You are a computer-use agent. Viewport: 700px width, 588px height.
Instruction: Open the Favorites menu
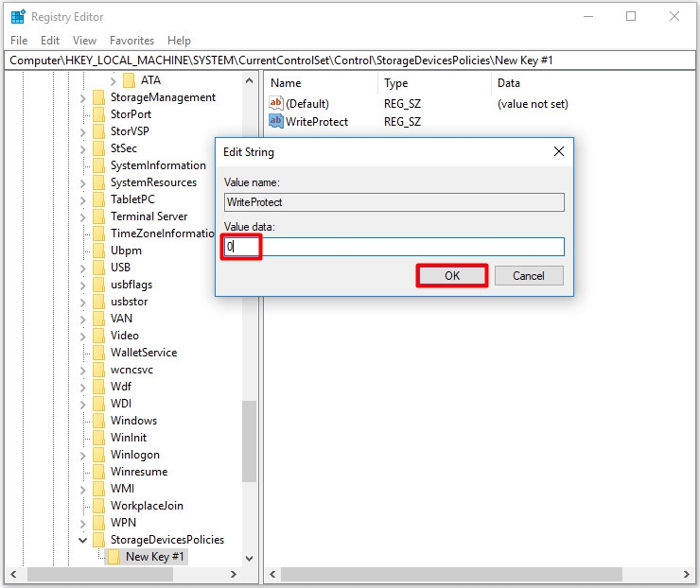pyautogui.click(x=131, y=40)
